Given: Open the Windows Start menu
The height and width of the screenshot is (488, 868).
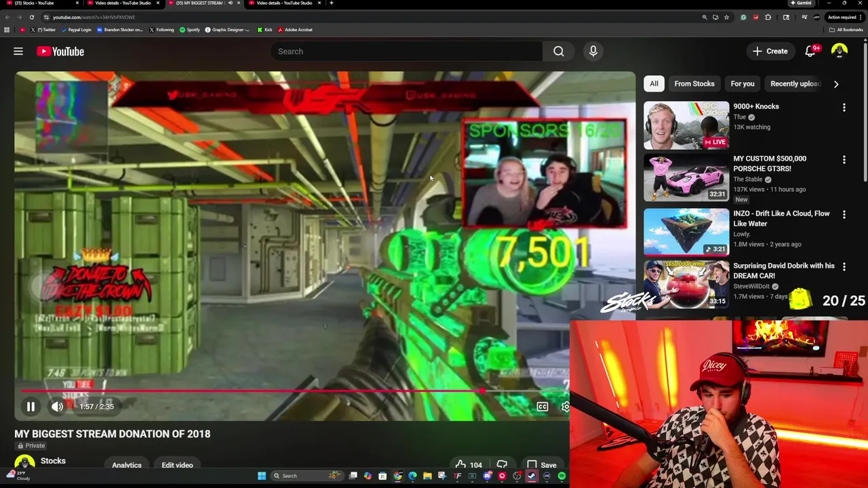Looking at the screenshot, I should (262, 476).
